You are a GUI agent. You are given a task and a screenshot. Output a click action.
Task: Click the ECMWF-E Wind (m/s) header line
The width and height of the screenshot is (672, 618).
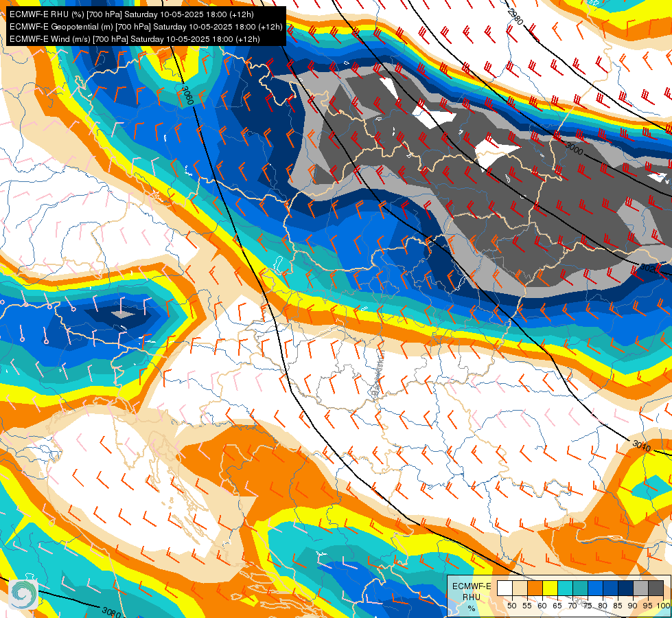[x=135, y=39]
